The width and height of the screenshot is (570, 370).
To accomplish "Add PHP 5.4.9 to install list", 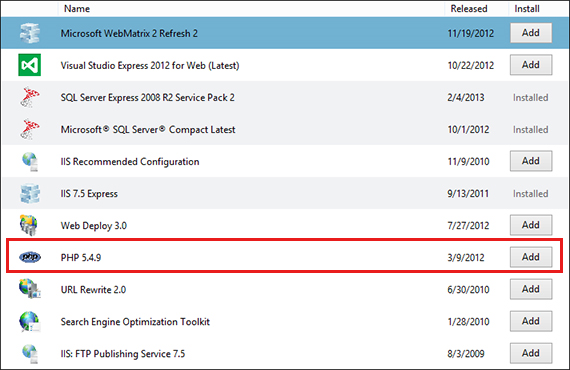I will coord(531,257).
